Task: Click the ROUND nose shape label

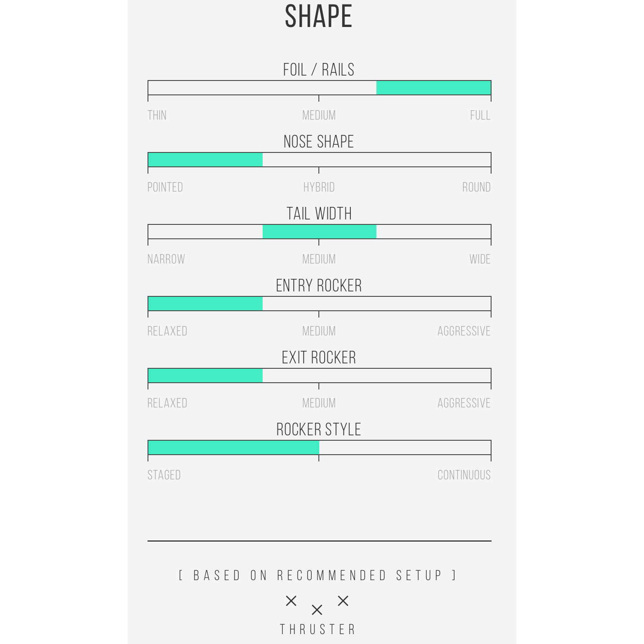Action: tap(476, 188)
